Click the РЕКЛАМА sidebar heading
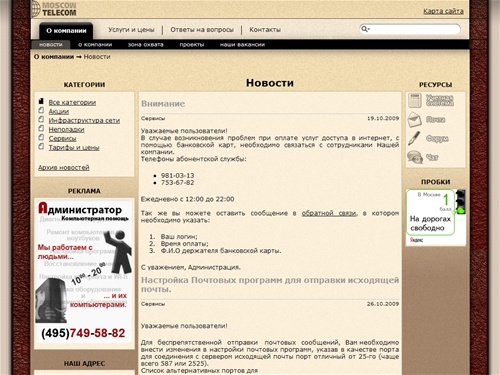The height and width of the screenshot is (375, 500). pyautogui.click(x=84, y=191)
